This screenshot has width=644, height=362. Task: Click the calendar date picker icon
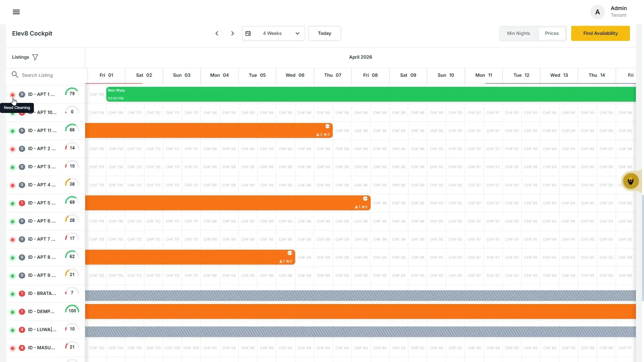[248, 34]
